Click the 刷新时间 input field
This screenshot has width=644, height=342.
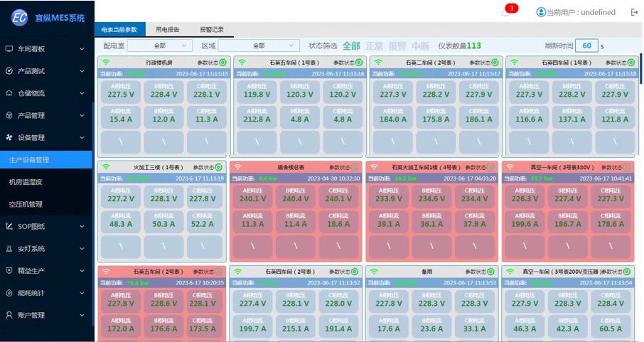[x=586, y=46]
